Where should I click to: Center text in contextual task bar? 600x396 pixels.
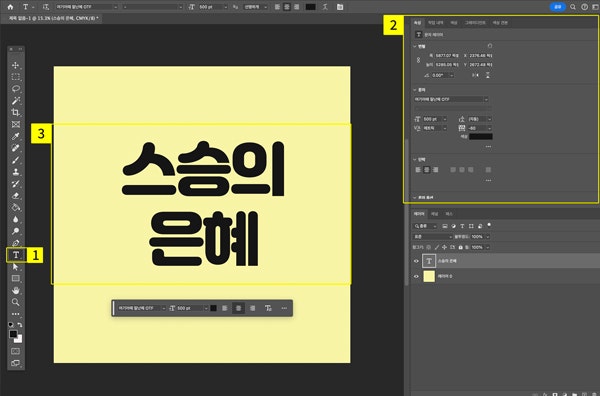[x=238, y=308]
